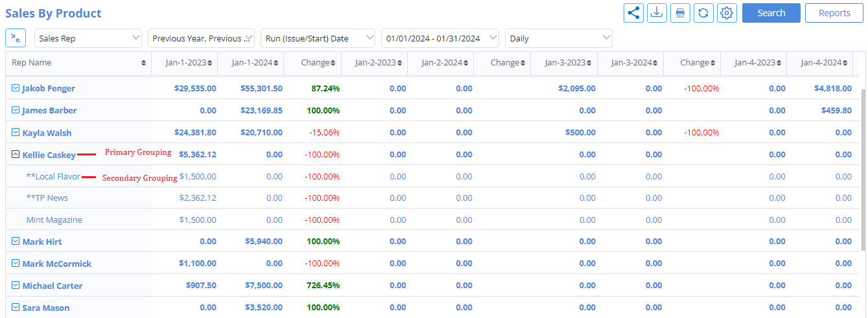
Task: Click the Kayla Walsh rep name link
Action: (47, 133)
